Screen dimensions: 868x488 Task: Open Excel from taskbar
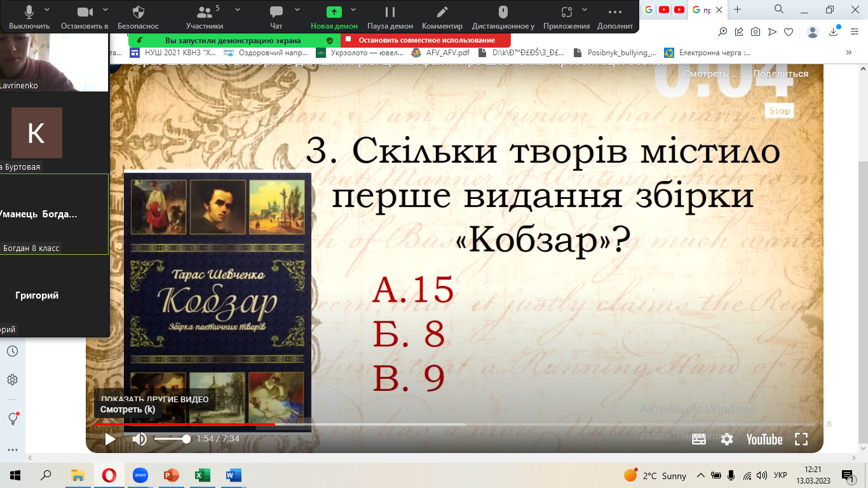tap(202, 475)
